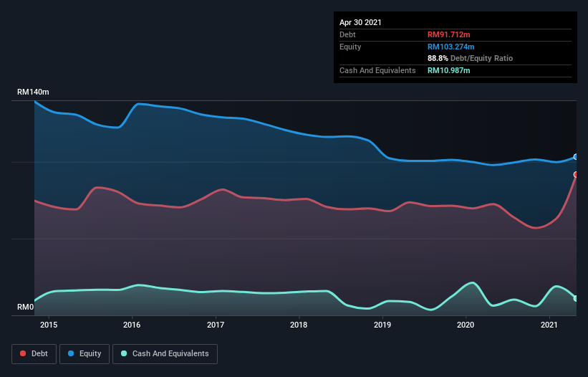Click the RM140m y-axis label
Viewport: 588px width, 377px height.
(33, 92)
